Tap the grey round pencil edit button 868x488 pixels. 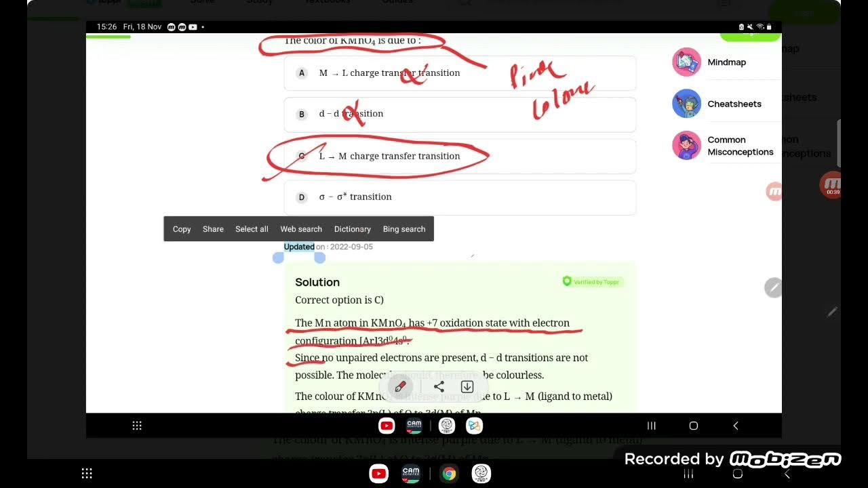tap(773, 287)
